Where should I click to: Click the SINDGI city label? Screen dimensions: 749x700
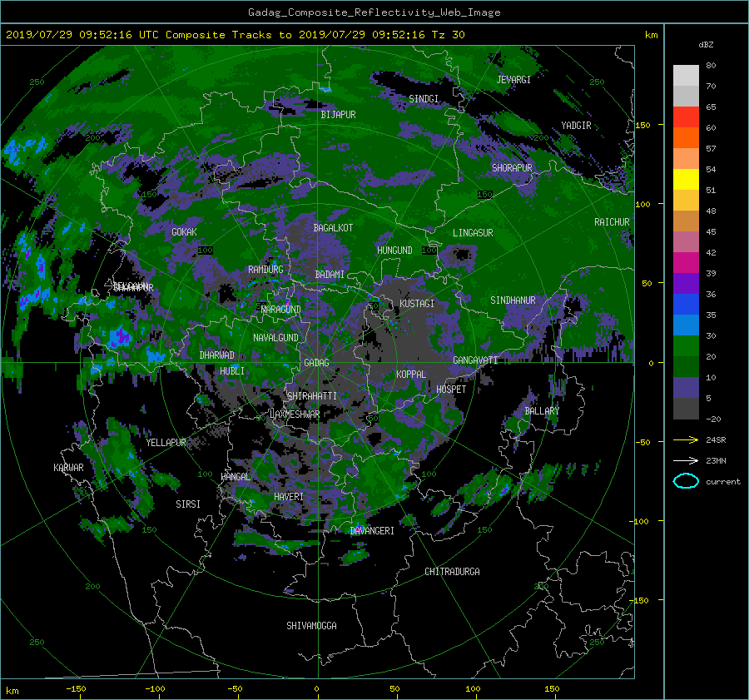click(424, 99)
